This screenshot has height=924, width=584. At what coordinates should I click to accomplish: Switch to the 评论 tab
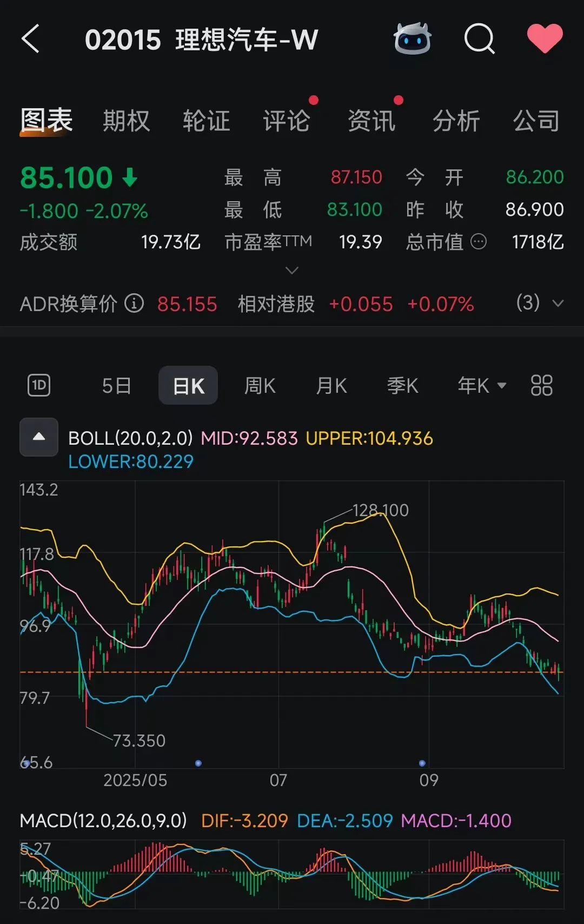pyautogui.click(x=287, y=120)
